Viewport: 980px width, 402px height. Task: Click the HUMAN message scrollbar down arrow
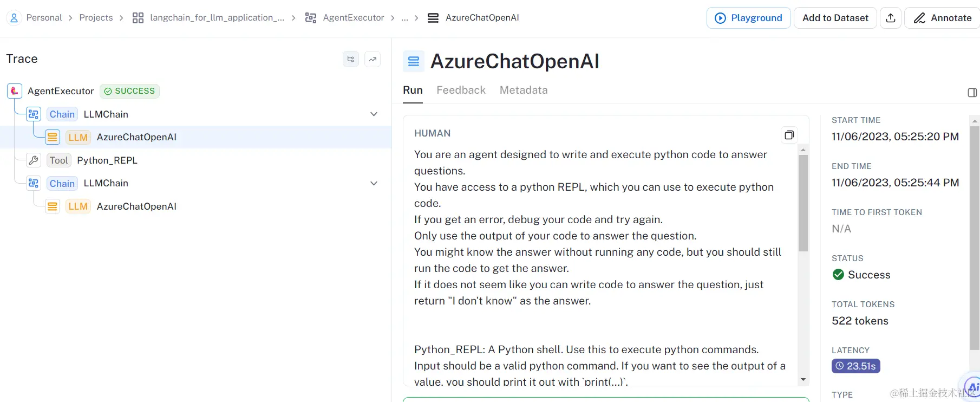pyautogui.click(x=803, y=379)
